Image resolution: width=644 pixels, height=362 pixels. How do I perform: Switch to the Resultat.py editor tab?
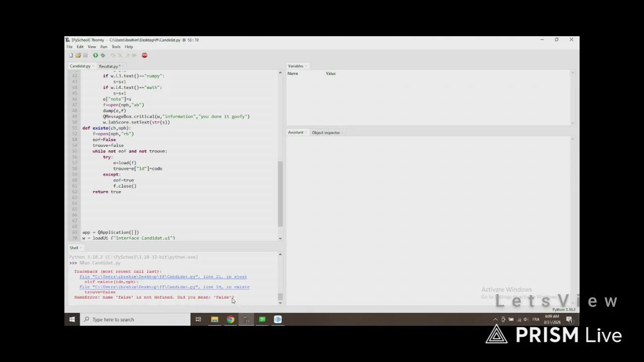tap(108, 66)
